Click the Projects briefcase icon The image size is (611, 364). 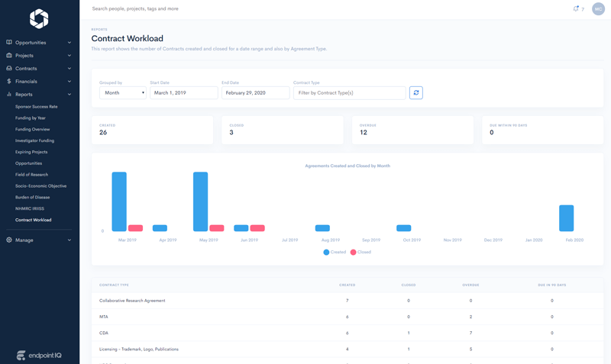pyautogui.click(x=9, y=56)
